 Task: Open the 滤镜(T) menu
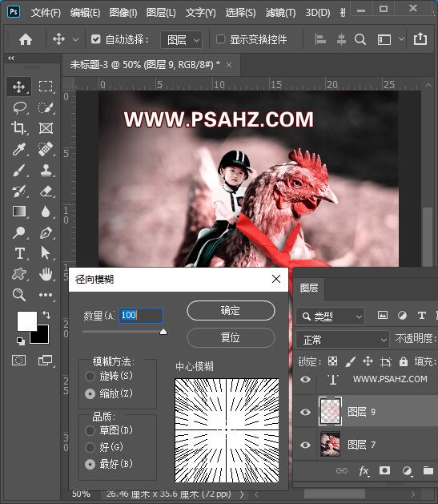click(x=280, y=13)
